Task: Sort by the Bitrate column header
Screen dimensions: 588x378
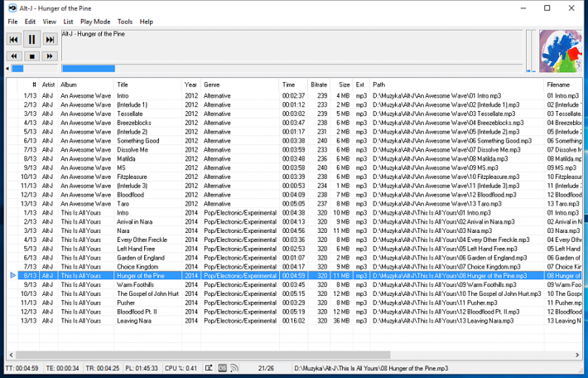Action: click(x=319, y=85)
